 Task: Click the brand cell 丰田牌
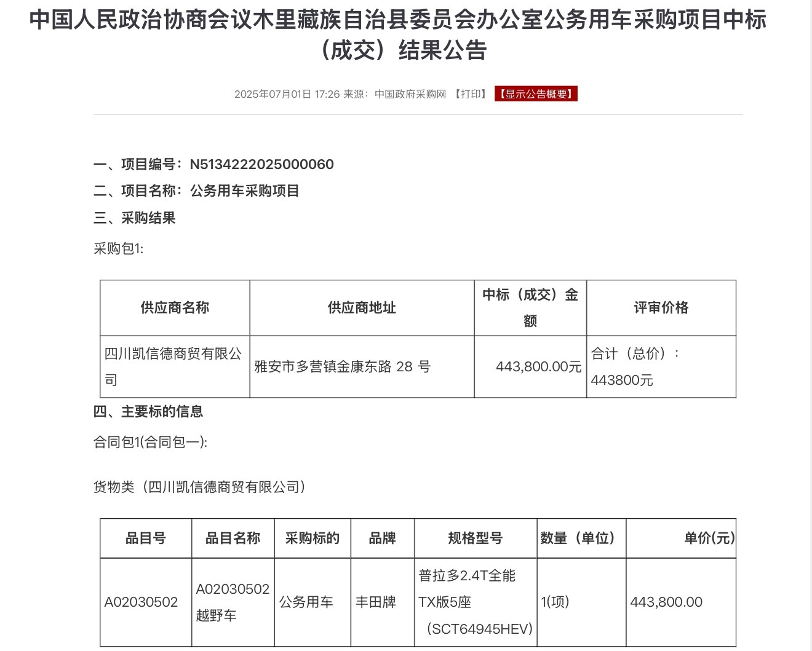click(x=383, y=602)
